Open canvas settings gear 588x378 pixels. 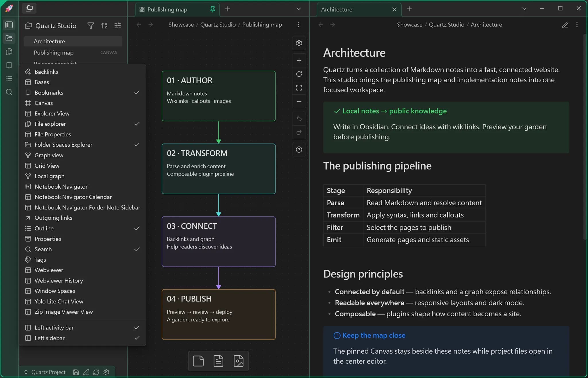coord(299,43)
